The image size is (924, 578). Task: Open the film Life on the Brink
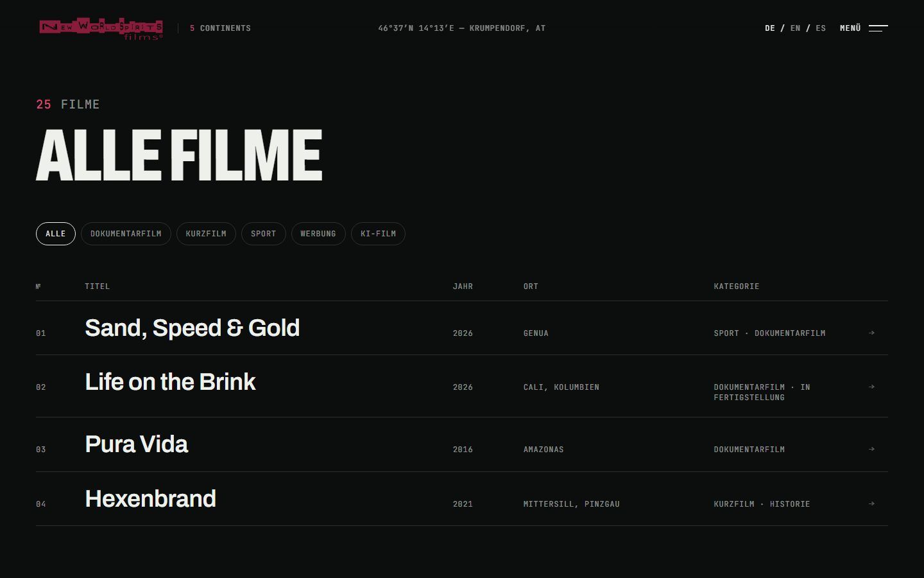[x=170, y=382]
